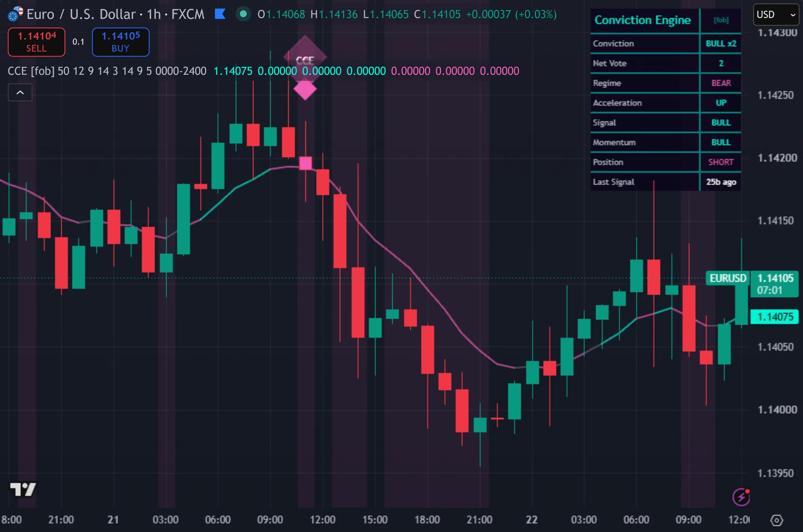
Task: Click the pink diamond below the CCE marker
Action: [305, 90]
